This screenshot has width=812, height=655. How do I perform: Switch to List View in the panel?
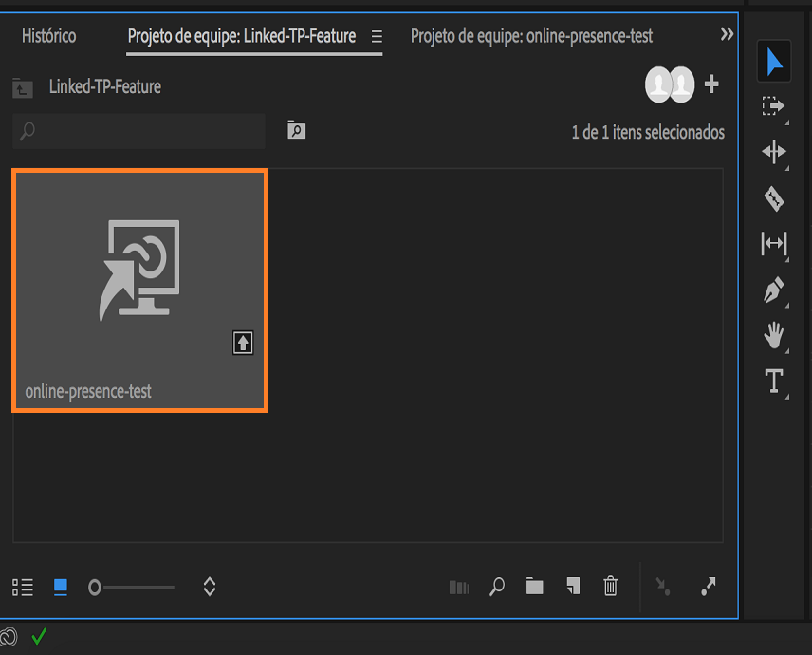pos(21,587)
